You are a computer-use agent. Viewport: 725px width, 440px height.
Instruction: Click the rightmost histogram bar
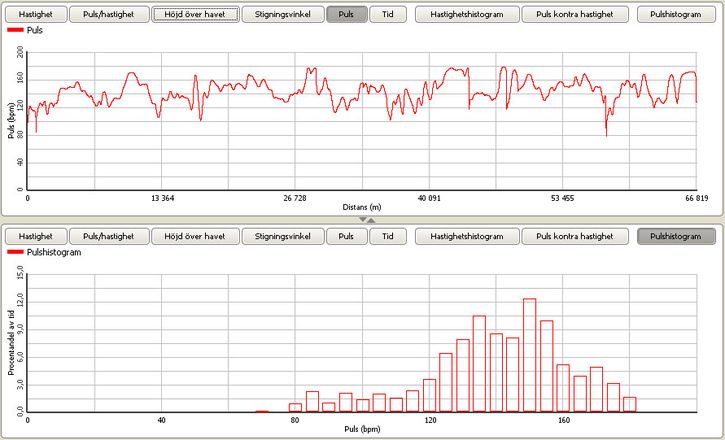(x=630, y=404)
